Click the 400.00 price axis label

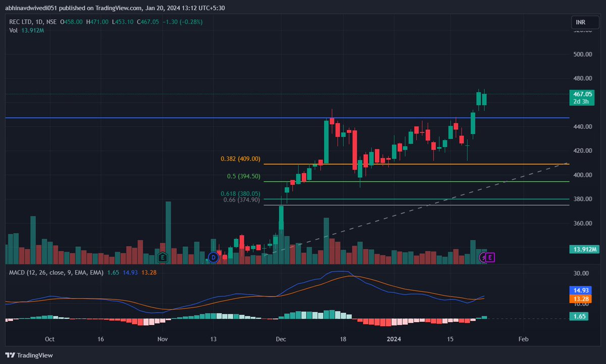[x=582, y=175]
